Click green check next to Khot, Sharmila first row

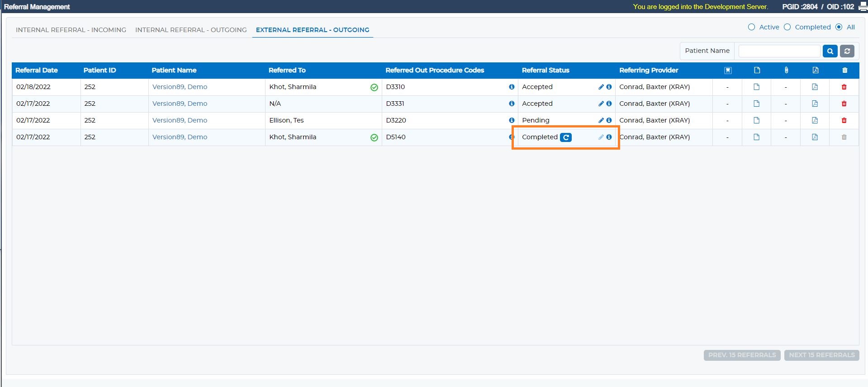(374, 87)
